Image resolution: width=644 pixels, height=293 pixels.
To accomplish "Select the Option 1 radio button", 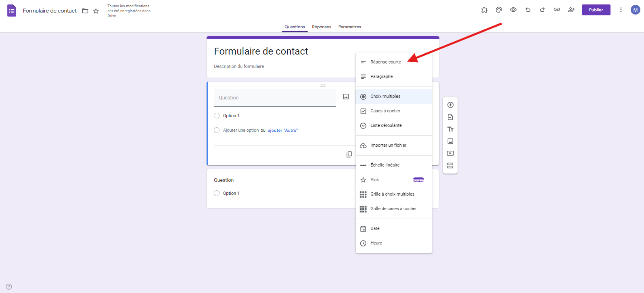I will (x=217, y=116).
